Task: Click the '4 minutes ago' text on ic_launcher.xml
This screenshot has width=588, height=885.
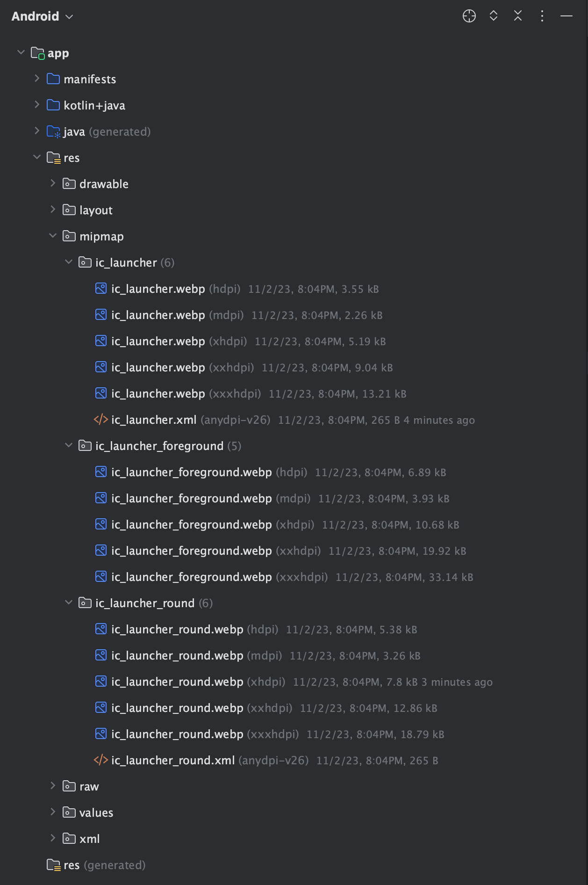Action: [439, 420]
